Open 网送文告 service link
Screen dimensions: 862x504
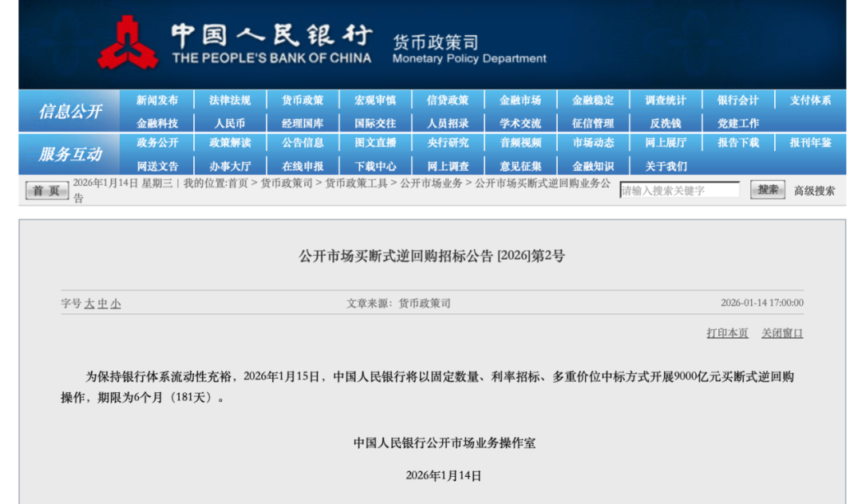pyautogui.click(x=157, y=166)
